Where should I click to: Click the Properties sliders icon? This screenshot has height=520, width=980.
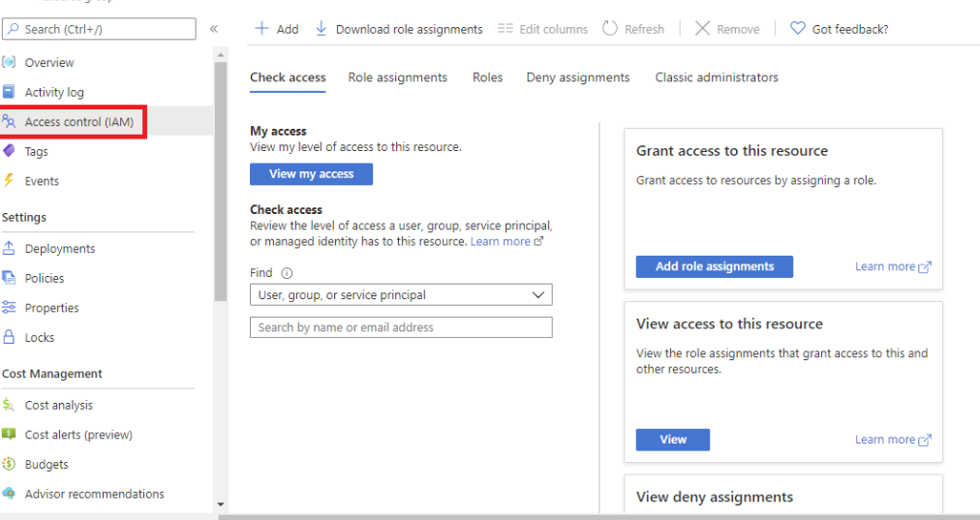pyautogui.click(x=9, y=307)
